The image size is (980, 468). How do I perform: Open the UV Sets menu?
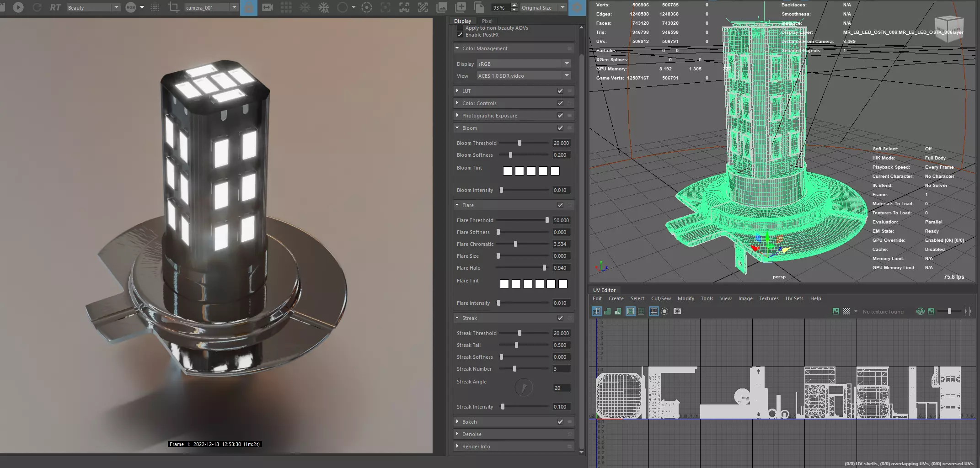794,298
